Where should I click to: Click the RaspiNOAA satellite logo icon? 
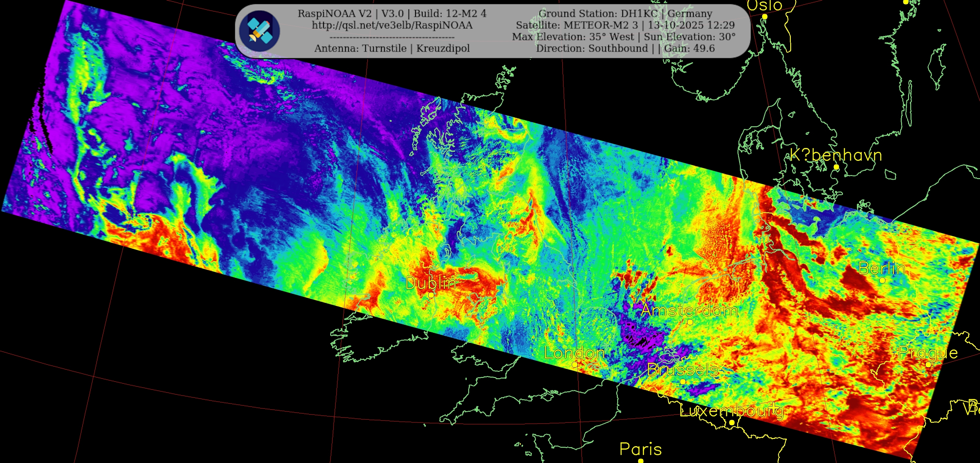[x=260, y=31]
